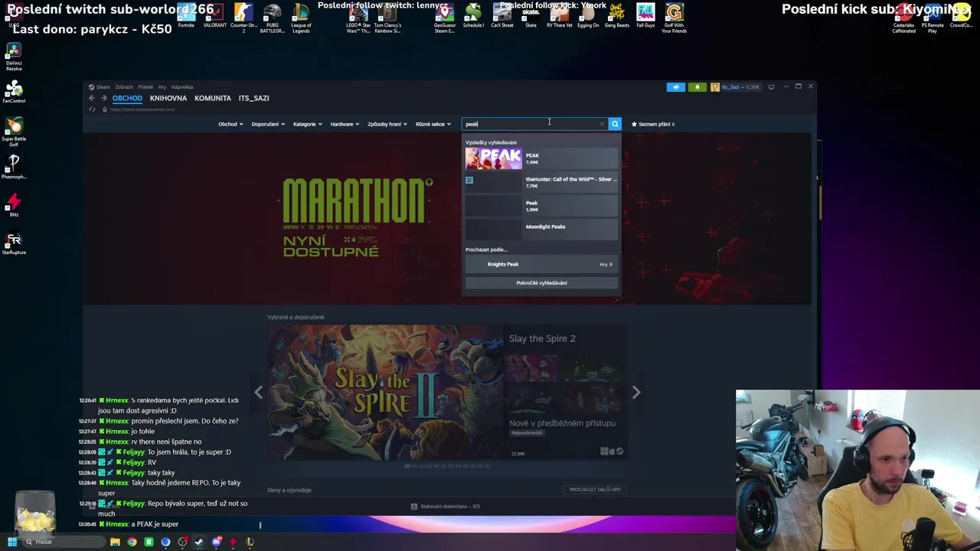Open the blue announcements megaphone button
Viewport: 980px width, 551px height.
(x=675, y=87)
